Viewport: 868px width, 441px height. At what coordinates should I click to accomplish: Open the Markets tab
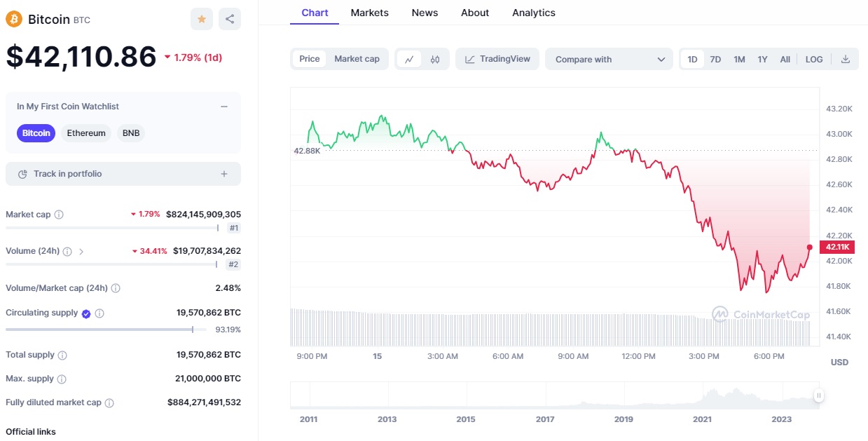tap(370, 13)
